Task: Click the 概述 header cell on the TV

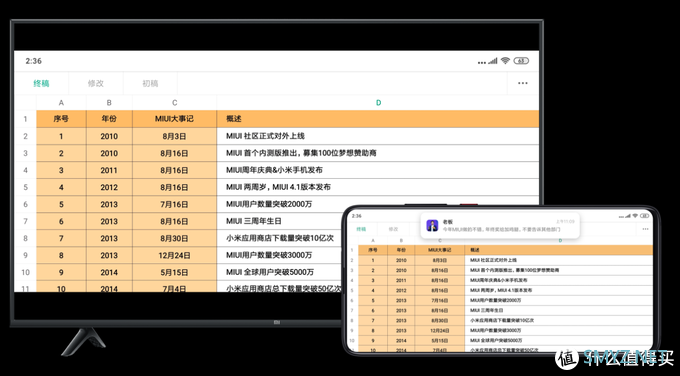Action: [x=378, y=119]
